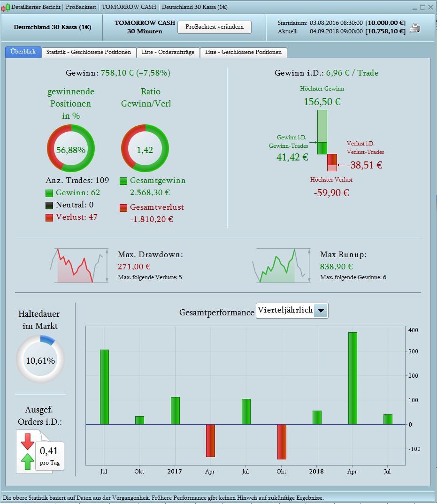Open the Vierteljährlich dropdown arrow
Viewport: 437px width, 504px height.
pyautogui.click(x=321, y=311)
